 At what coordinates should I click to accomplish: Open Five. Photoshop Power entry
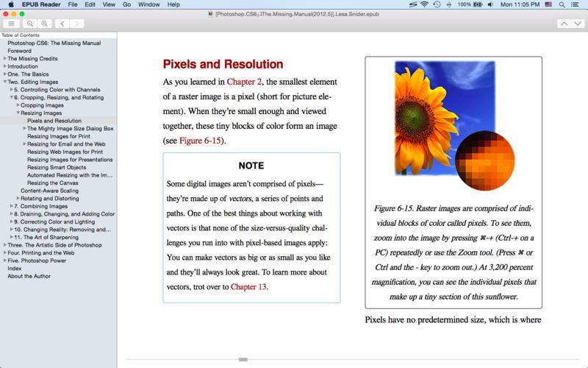point(37,261)
